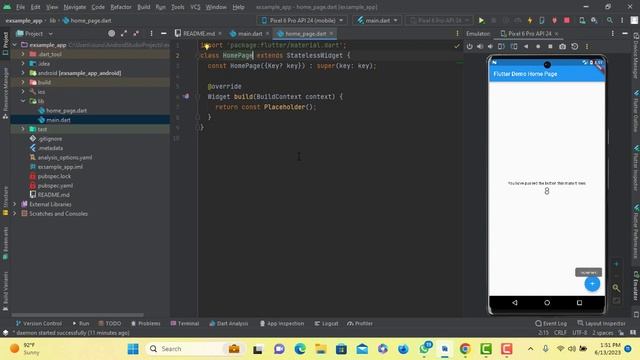This screenshot has width=640, height=360.
Task: Collapse exsample_app root folder
Action: (15, 45)
